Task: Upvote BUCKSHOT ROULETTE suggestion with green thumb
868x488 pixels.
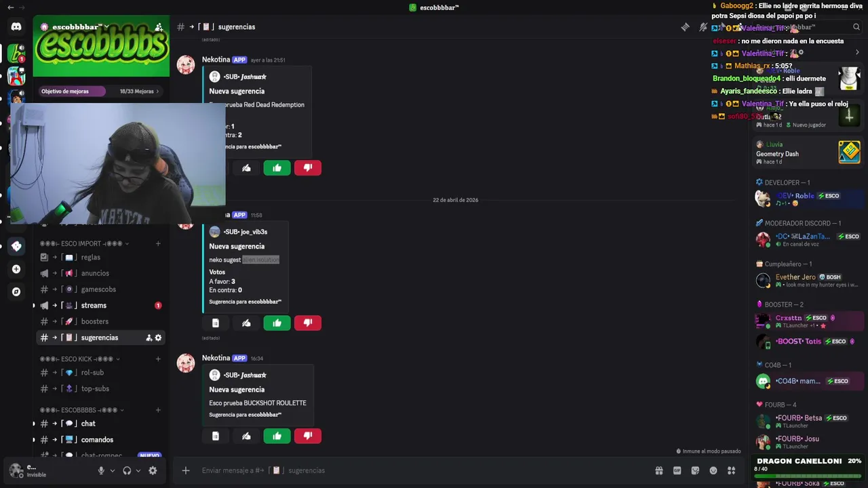Action: pyautogui.click(x=277, y=436)
